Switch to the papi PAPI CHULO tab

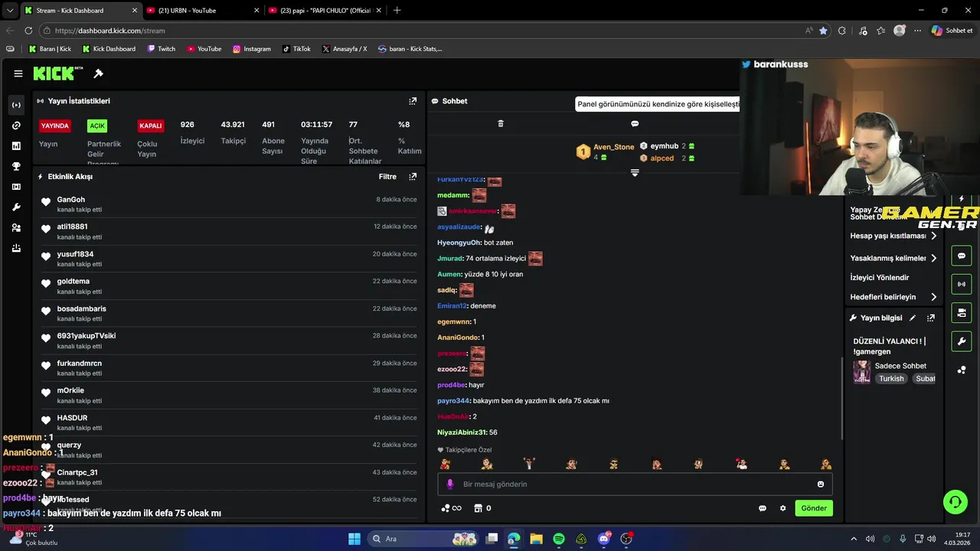325,11
